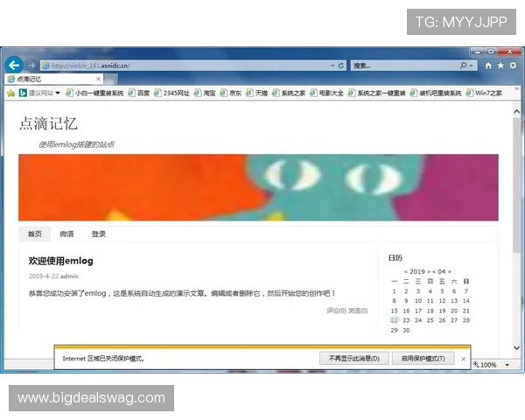
Task: Click the admin author link
Action: (69, 276)
